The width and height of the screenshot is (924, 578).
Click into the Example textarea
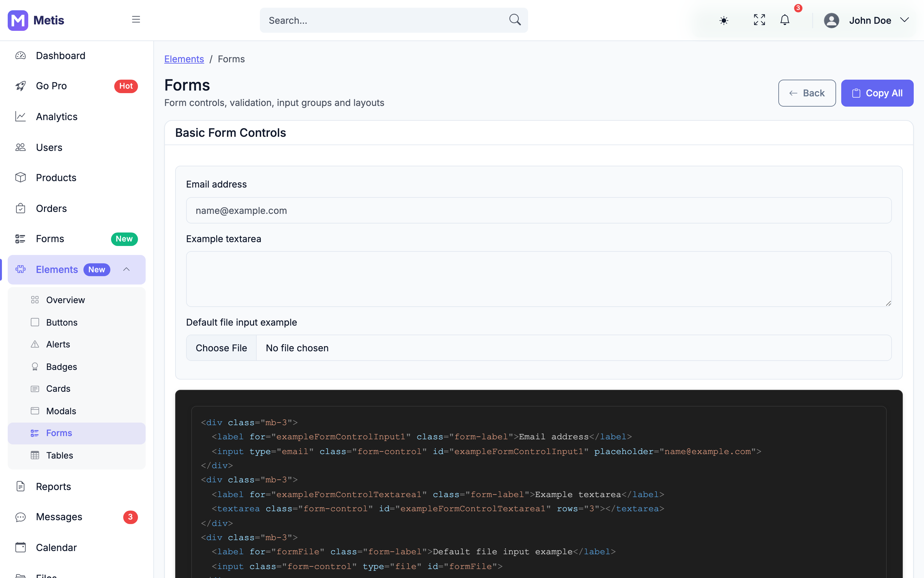[539, 279]
